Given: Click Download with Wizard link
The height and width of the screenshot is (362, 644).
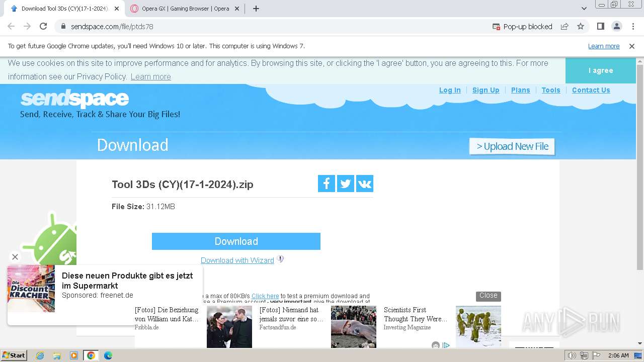Looking at the screenshot, I should 237,260.
